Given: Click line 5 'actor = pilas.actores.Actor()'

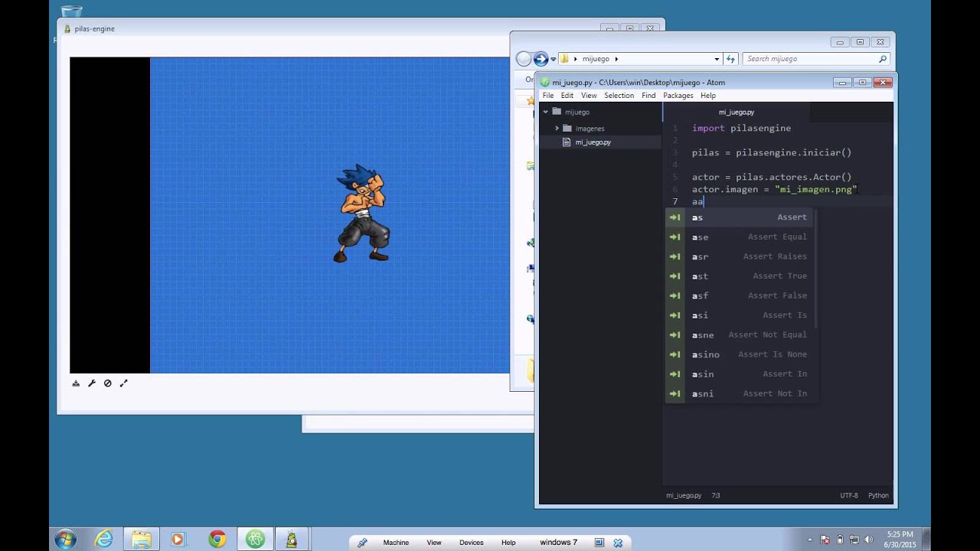Looking at the screenshot, I should 772,177.
